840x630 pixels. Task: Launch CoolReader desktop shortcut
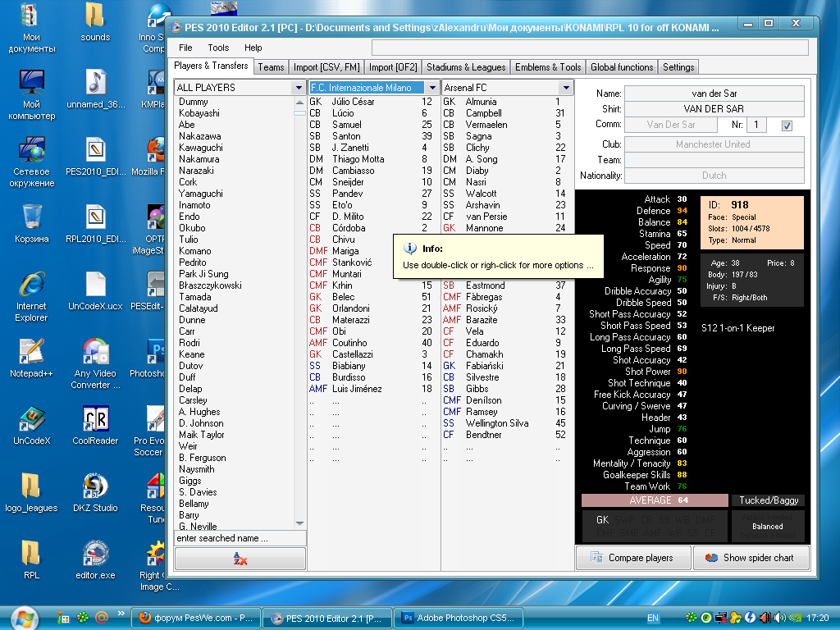[x=95, y=426]
